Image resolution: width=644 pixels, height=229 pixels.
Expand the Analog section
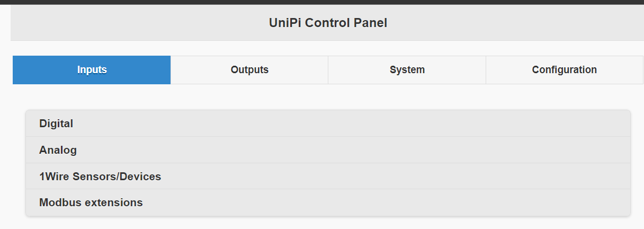tap(328, 150)
